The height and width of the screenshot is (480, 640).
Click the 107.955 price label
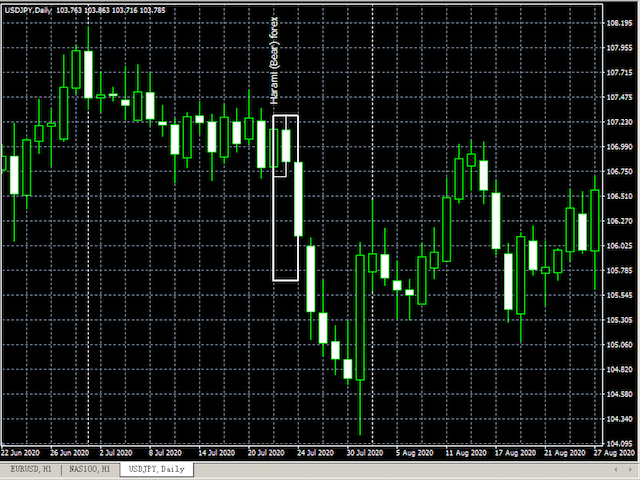point(619,48)
